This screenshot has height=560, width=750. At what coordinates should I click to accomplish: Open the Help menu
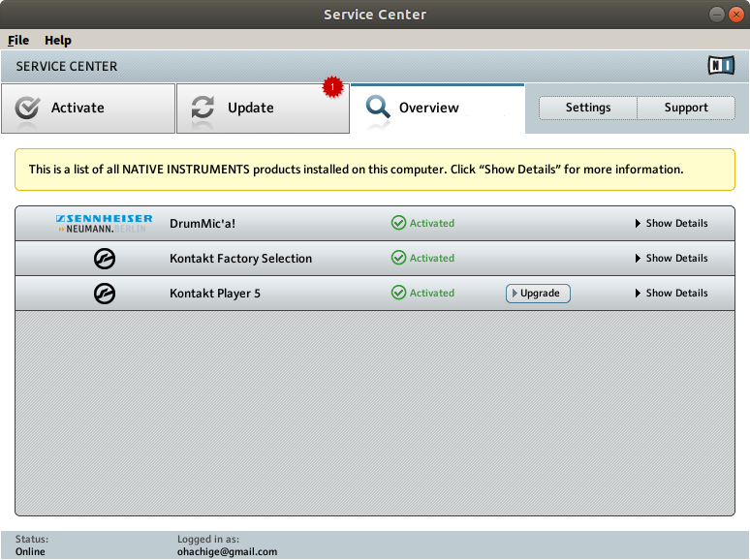[58, 40]
